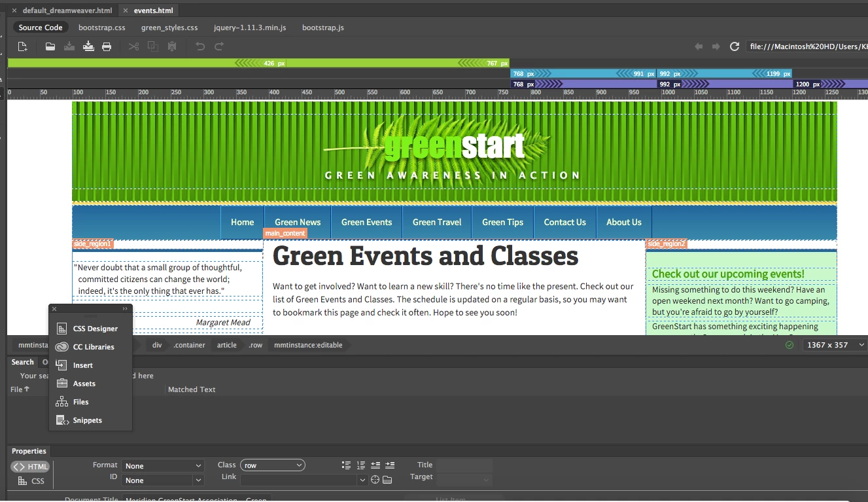Click the Contact Us navigation link

(564, 223)
